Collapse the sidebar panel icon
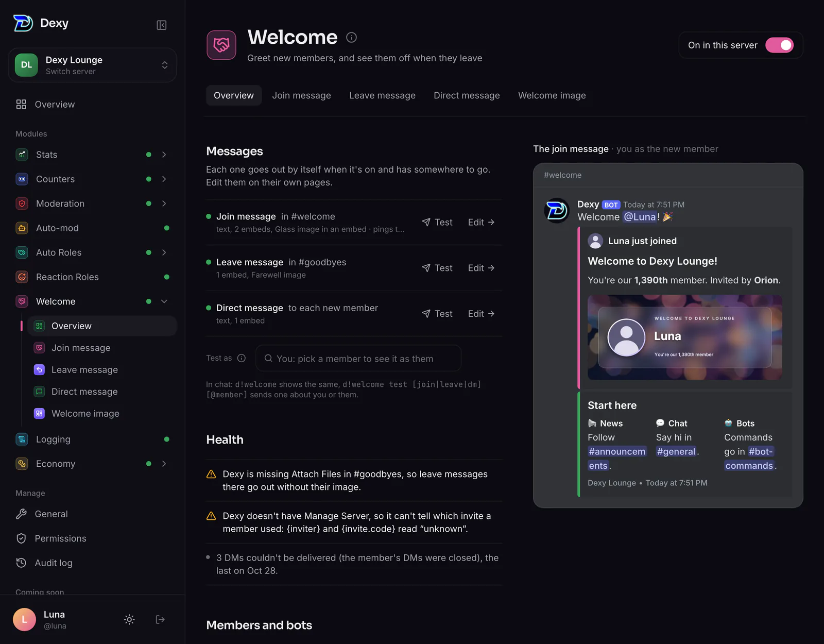 click(x=161, y=25)
